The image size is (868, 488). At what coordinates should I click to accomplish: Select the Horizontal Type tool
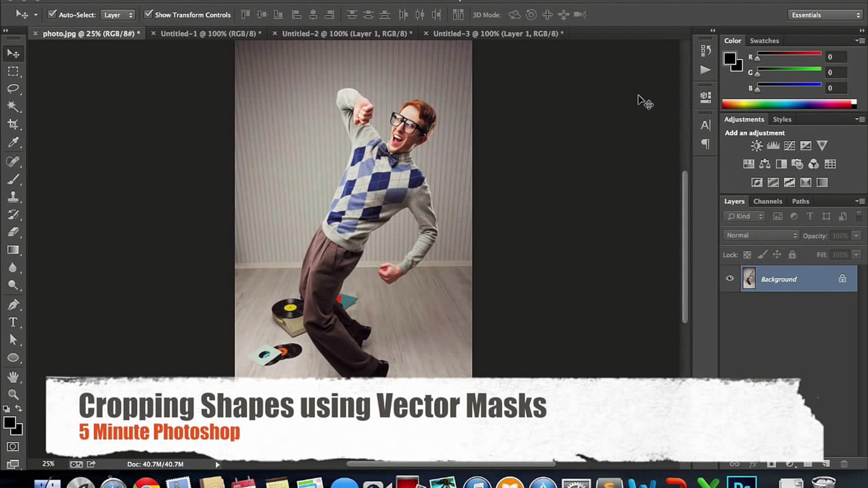click(13, 322)
